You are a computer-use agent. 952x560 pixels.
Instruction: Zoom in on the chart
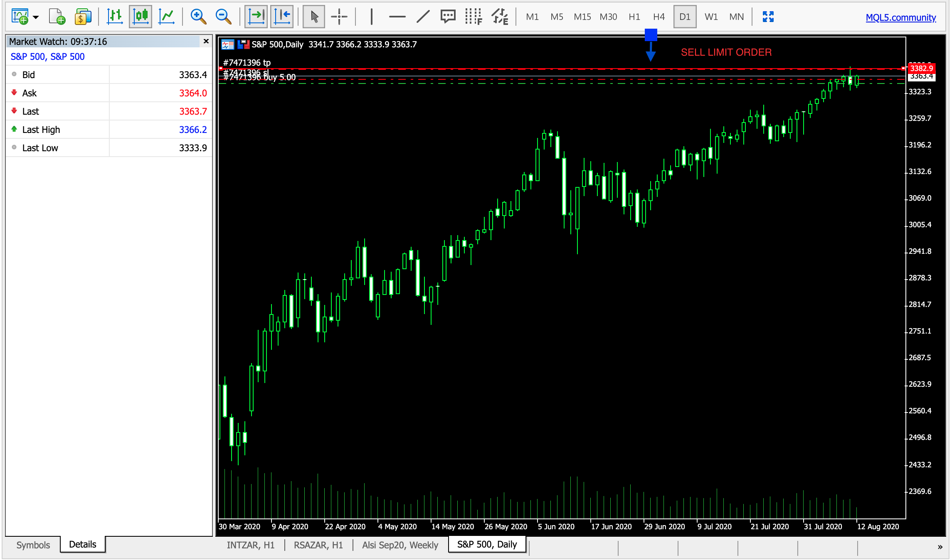tap(198, 17)
